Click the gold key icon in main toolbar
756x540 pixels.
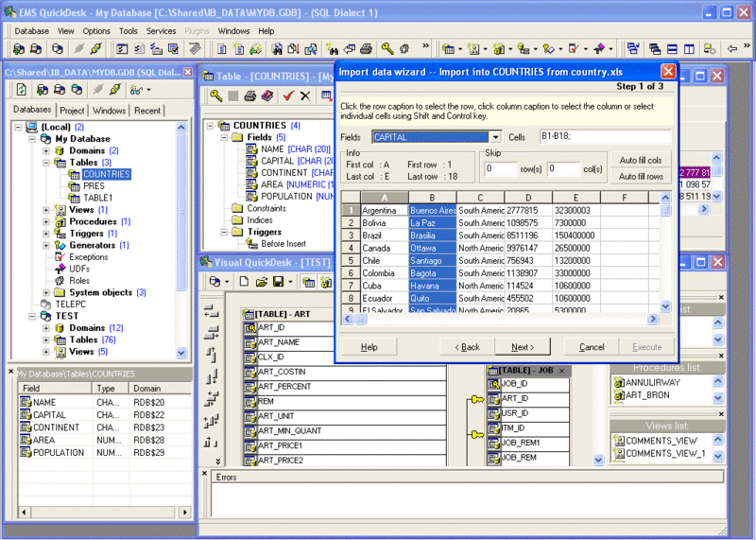click(x=387, y=49)
